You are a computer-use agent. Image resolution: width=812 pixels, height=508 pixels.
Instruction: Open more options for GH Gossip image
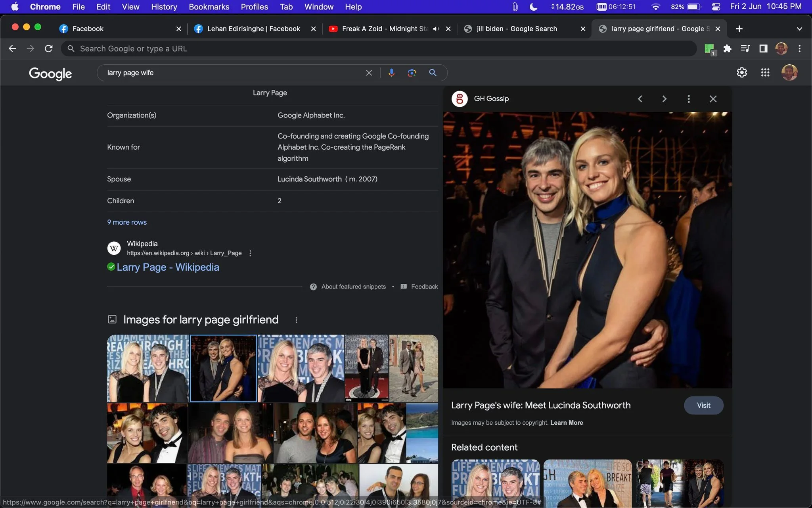(x=689, y=99)
